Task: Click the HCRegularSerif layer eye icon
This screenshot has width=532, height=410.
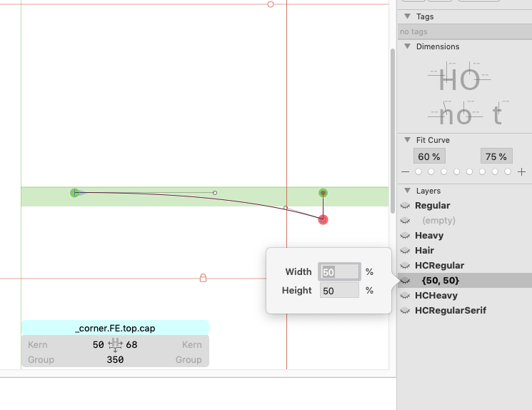Action: coord(406,311)
